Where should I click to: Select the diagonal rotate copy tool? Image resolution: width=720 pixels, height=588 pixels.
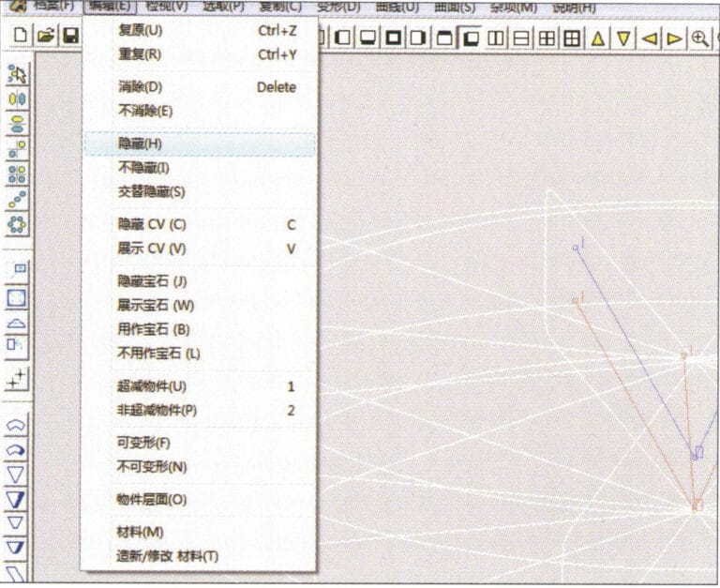coord(18,149)
